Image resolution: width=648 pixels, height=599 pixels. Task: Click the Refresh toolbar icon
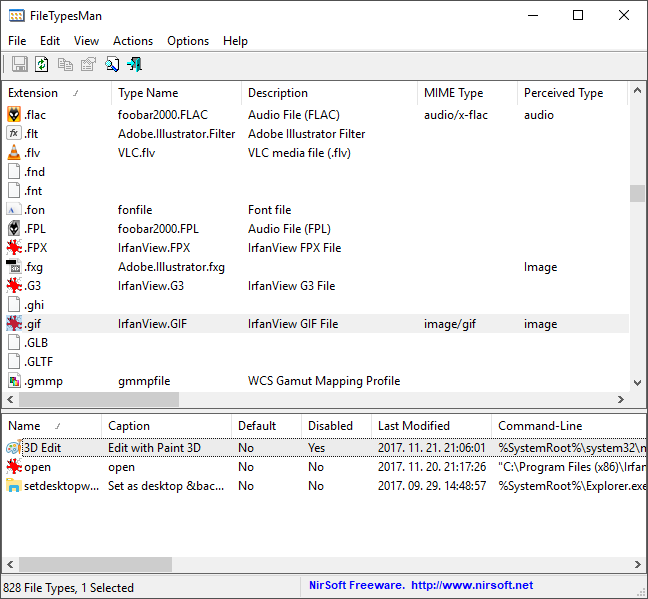42,65
